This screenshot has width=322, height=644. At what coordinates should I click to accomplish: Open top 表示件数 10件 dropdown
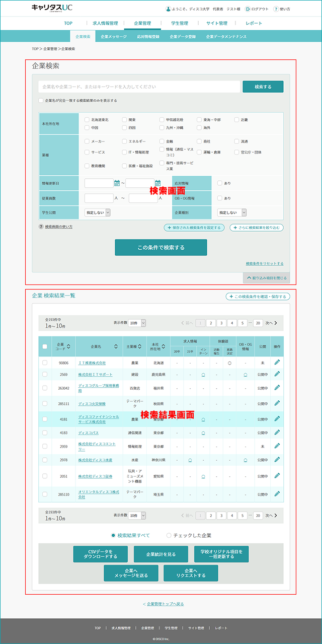point(136,323)
